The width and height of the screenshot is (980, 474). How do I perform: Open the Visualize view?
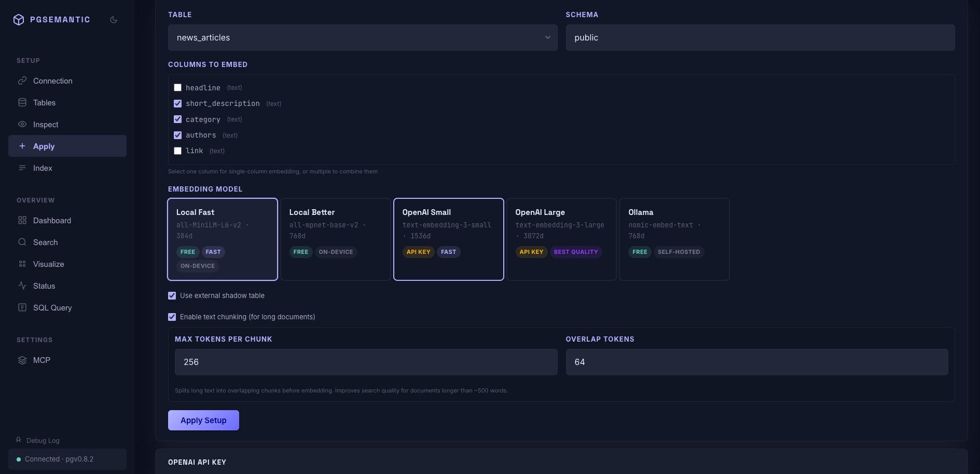tap(48, 264)
